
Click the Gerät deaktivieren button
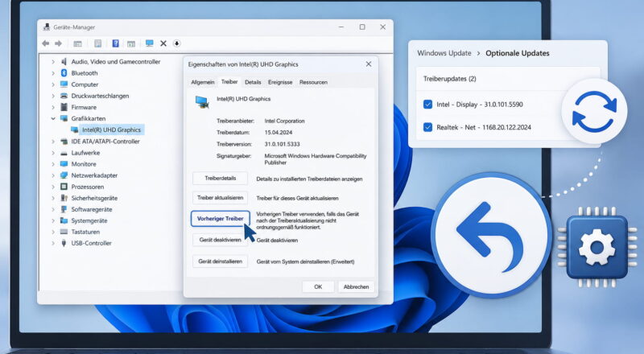220,240
